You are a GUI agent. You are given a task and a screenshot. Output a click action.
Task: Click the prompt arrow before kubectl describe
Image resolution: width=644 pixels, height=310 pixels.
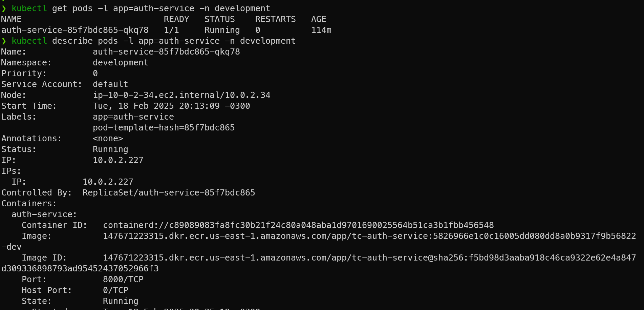coord(4,41)
